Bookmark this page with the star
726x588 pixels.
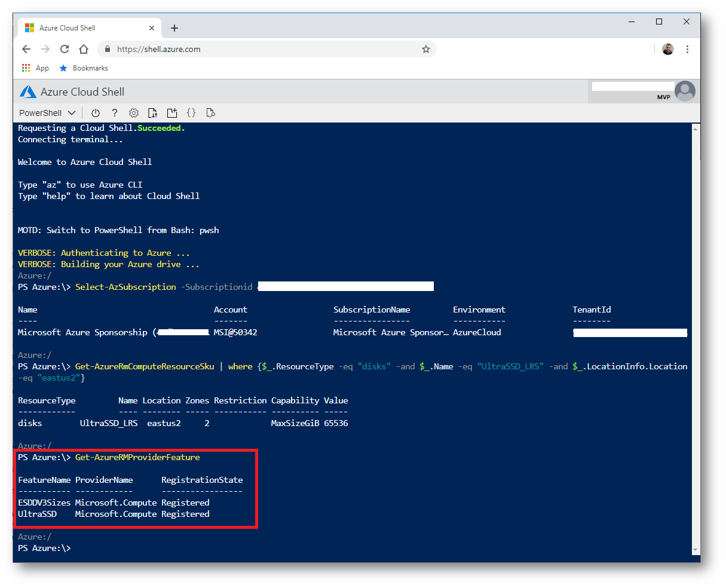426,49
